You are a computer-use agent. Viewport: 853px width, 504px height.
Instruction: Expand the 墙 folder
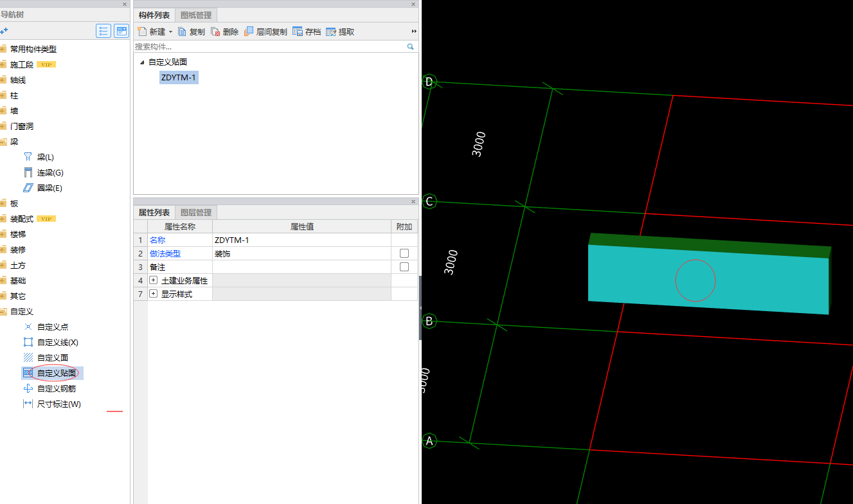point(3,111)
